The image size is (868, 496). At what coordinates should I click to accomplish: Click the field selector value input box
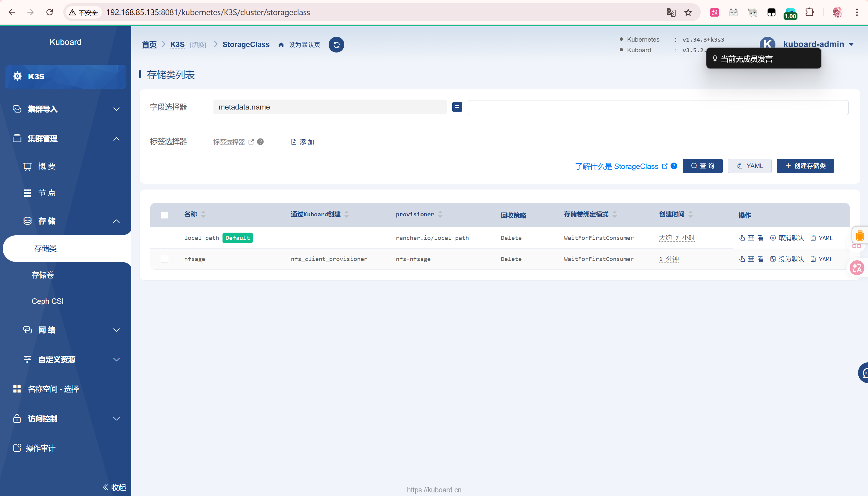[x=658, y=107]
